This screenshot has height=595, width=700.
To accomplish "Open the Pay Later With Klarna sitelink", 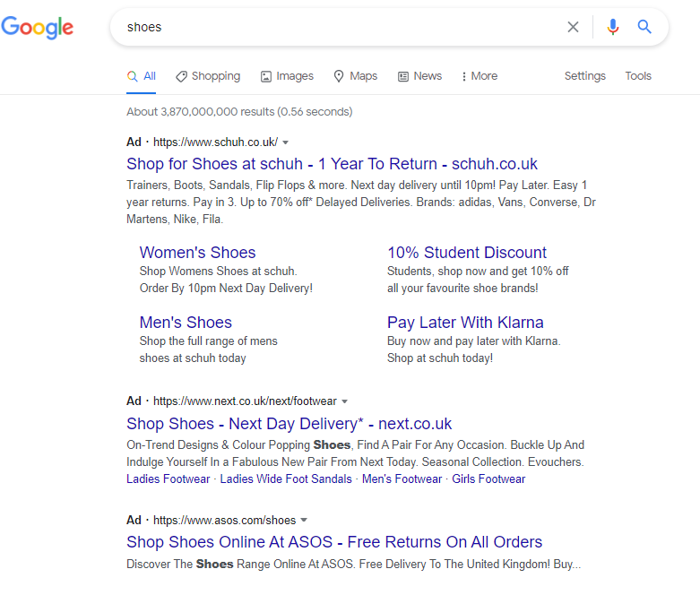I will [465, 323].
